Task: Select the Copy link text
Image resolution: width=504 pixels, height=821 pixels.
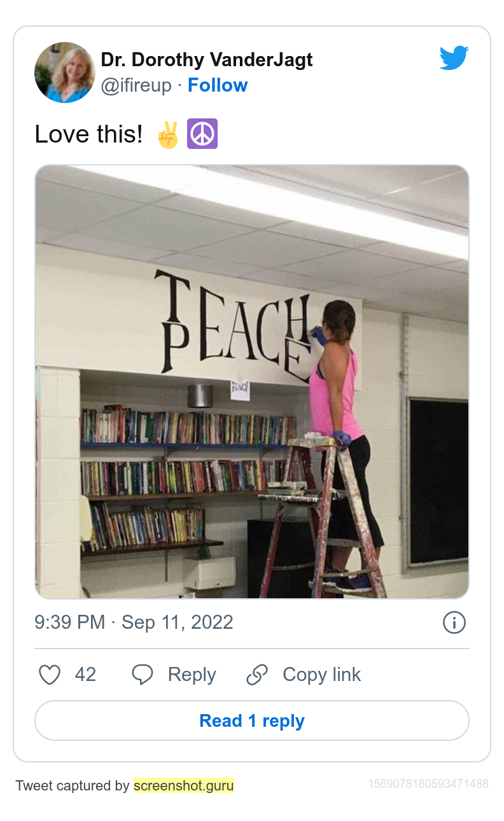Action: [x=321, y=675]
